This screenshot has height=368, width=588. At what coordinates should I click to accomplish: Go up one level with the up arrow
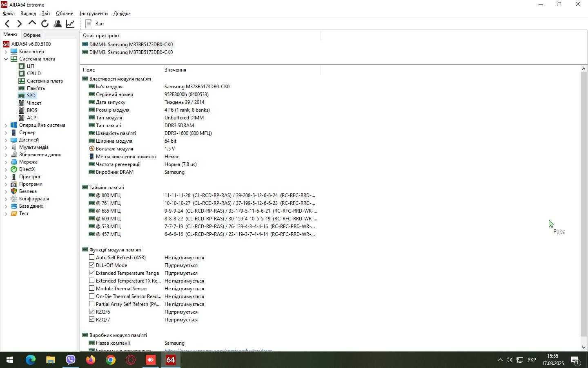tap(32, 24)
